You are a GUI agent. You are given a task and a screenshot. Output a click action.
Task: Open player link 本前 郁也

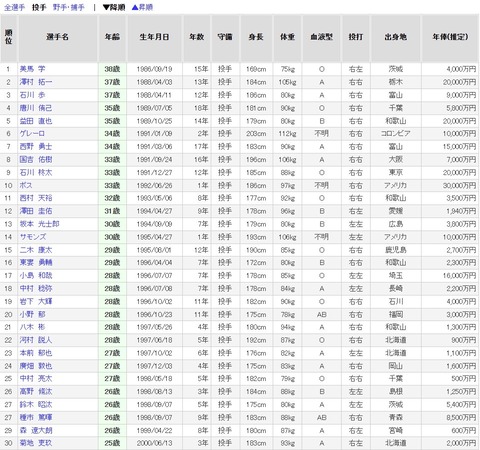point(36,353)
